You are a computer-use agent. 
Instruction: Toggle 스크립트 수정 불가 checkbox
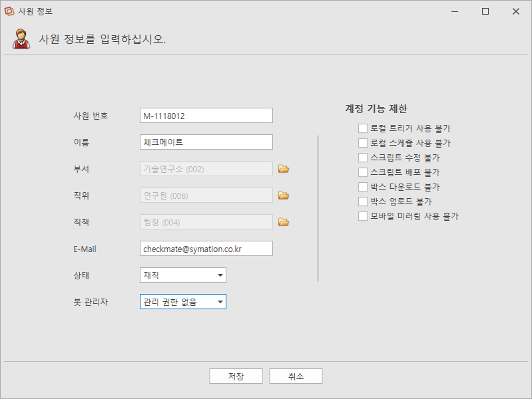pos(363,158)
